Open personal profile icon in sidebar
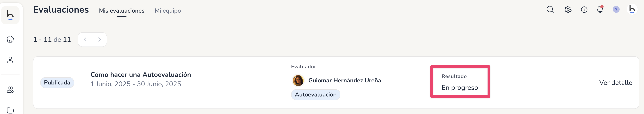This screenshot has height=114, width=644. tap(10, 60)
